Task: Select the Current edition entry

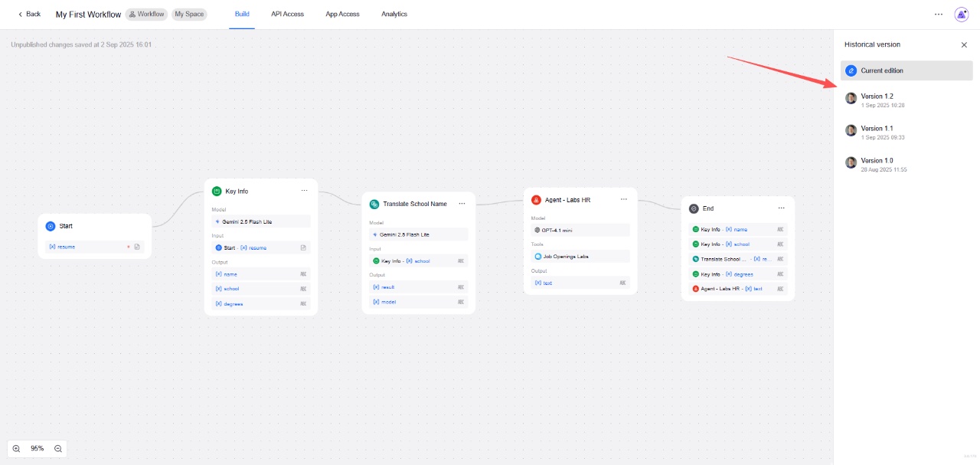Action: coord(906,70)
